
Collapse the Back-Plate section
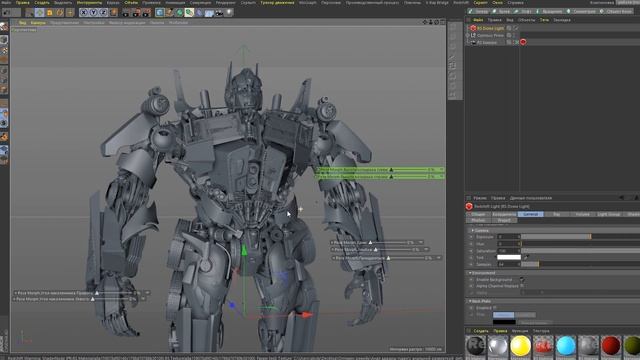pos(470,301)
